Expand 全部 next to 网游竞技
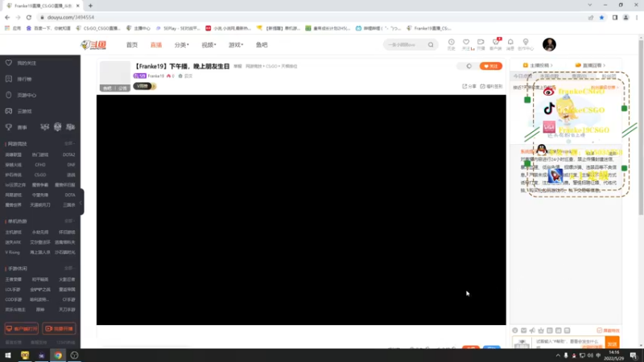The image size is (644, 362). (x=69, y=144)
